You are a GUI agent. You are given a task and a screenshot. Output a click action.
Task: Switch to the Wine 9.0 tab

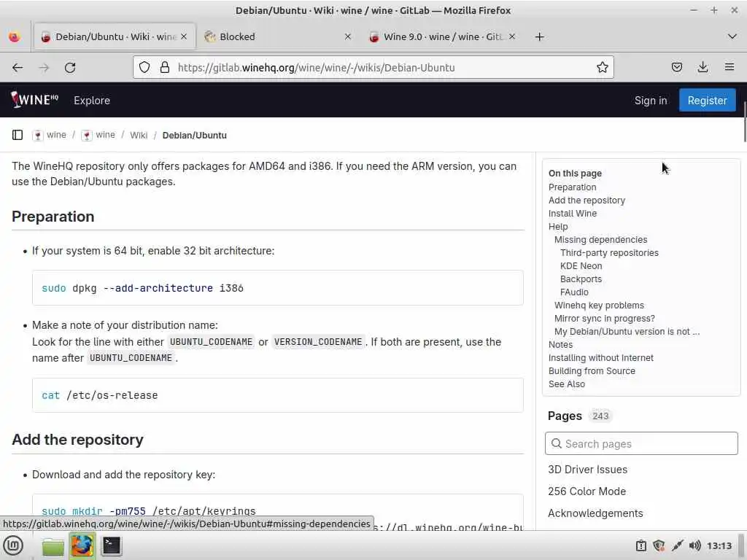(441, 36)
